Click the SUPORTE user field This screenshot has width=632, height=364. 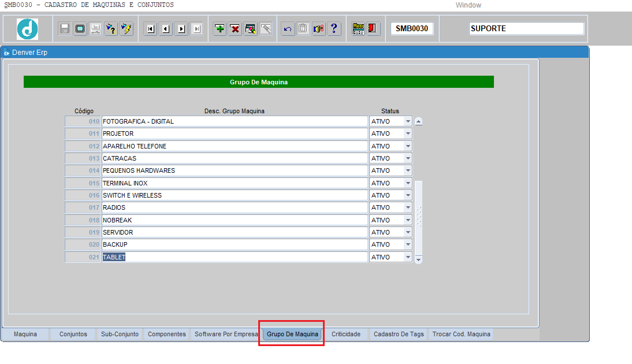(526, 29)
